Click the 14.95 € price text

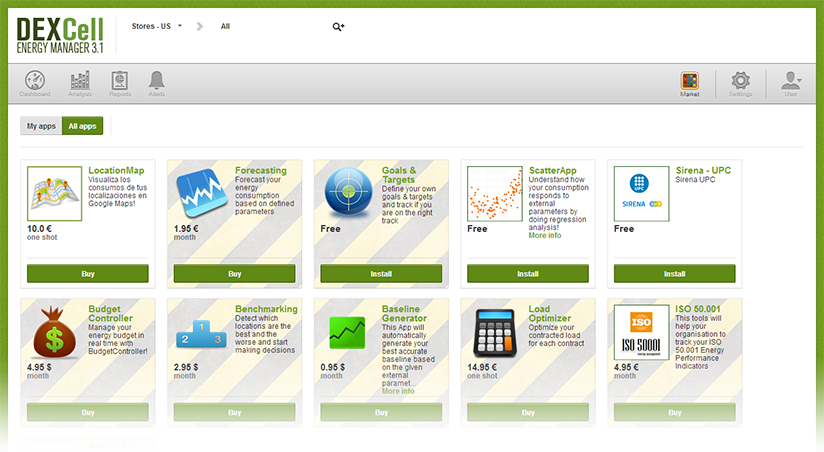tap(482, 367)
